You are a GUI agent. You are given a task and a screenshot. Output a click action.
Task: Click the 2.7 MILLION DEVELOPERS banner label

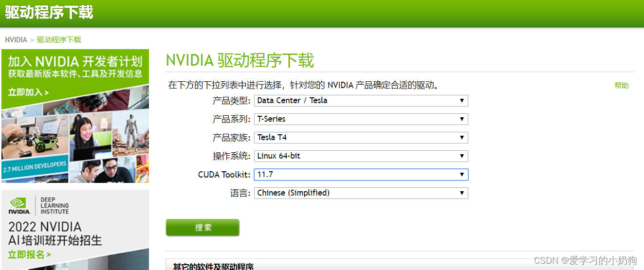point(35,167)
